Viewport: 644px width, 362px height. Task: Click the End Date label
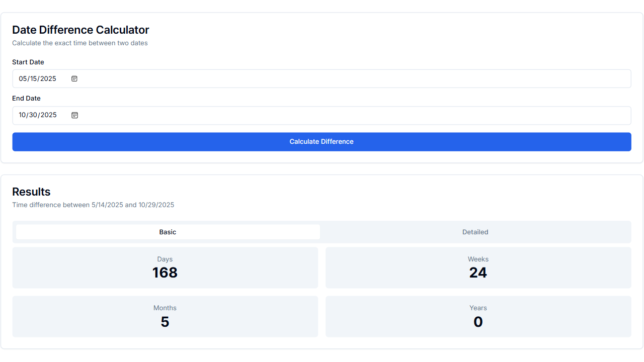click(26, 98)
